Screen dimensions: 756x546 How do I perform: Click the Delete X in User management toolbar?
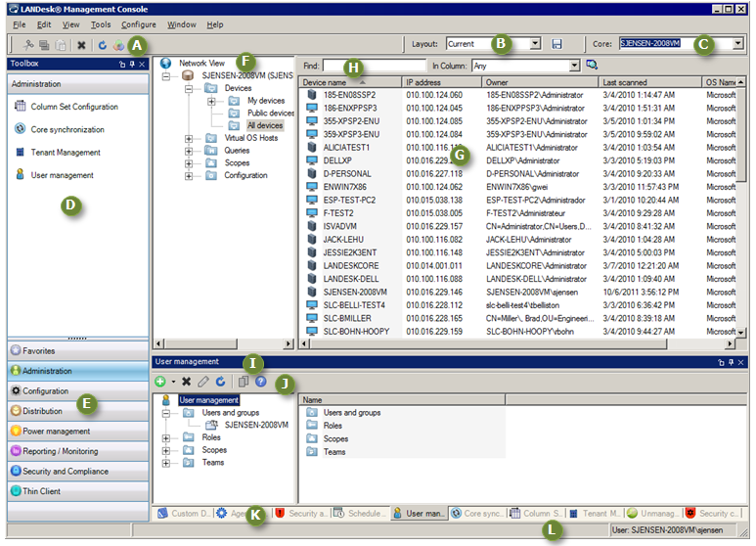tap(186, 382)
